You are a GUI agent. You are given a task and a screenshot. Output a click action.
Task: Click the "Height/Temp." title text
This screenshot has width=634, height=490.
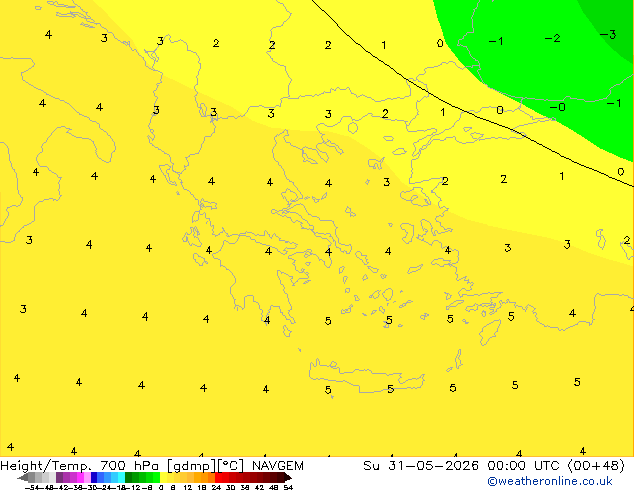tap(46, 466)
